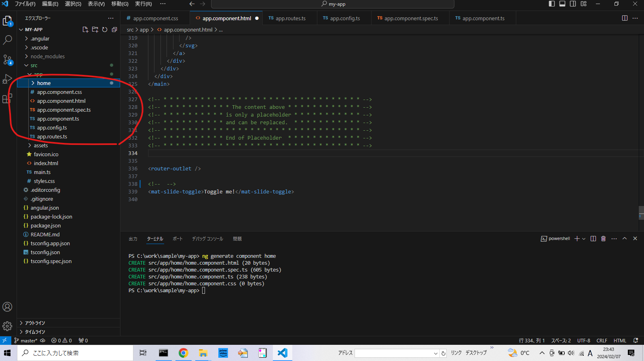
Task: Split the terminal panel
Action: [593, 239]
